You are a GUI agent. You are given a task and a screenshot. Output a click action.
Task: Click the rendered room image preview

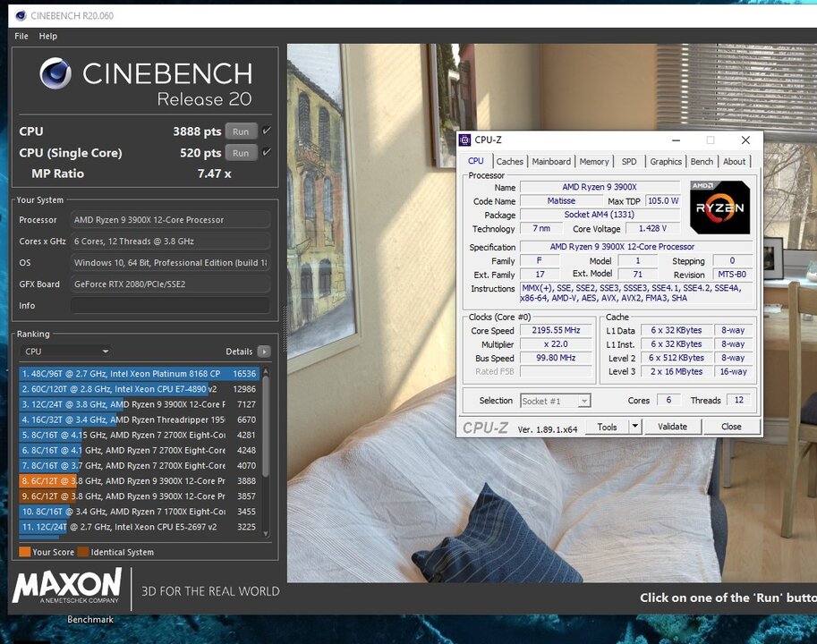pyautogui.click(x=552, y=312)
